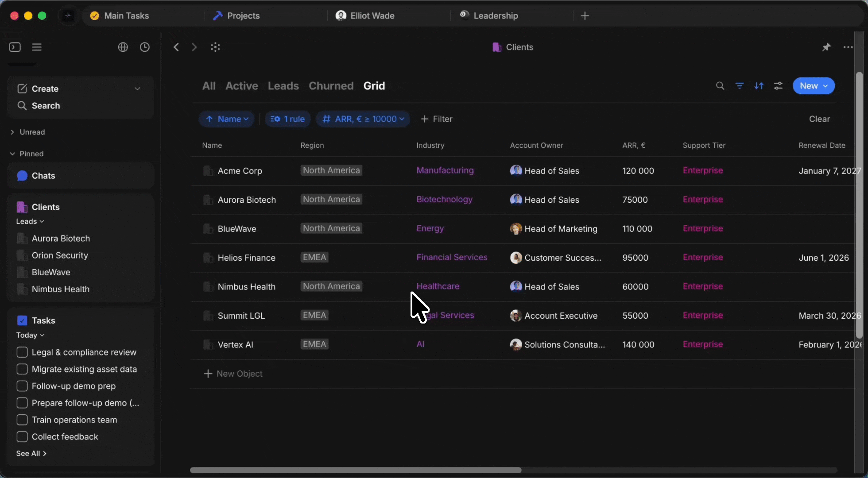Open the 1 rule filter chip
This screenshot has height=478, width=868.
coord(287,119)
